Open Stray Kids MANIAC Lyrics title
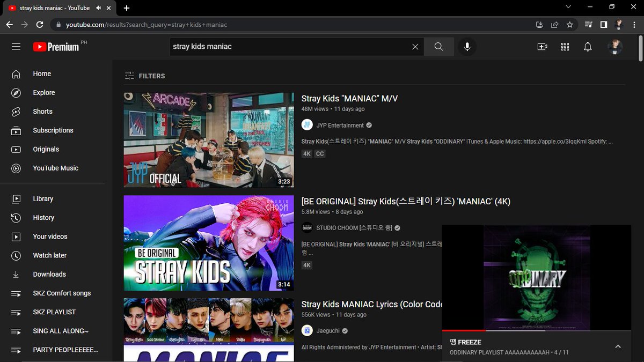Image resolution: width=644 pixels, height=362 pixels. tap(371, 304)
